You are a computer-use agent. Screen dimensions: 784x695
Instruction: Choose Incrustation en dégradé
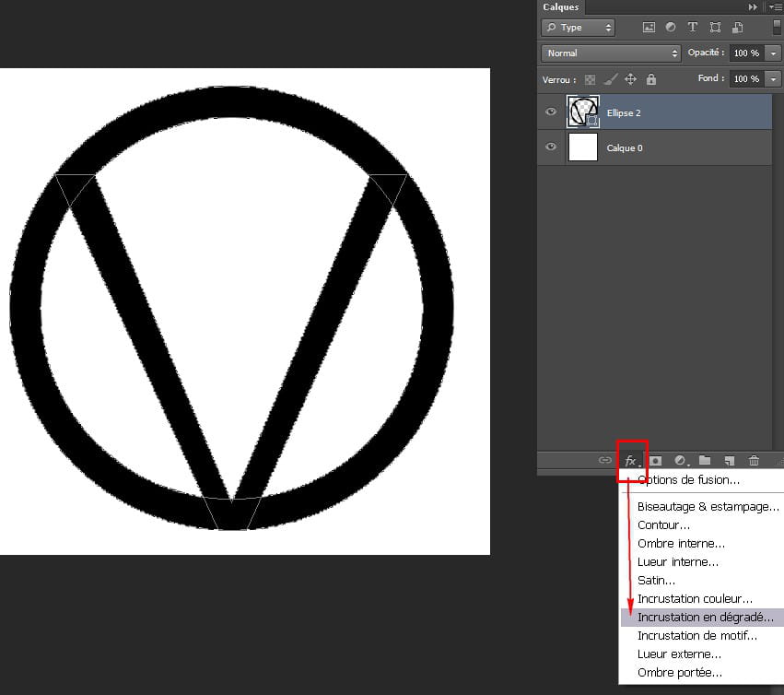[x=703, y=618]
